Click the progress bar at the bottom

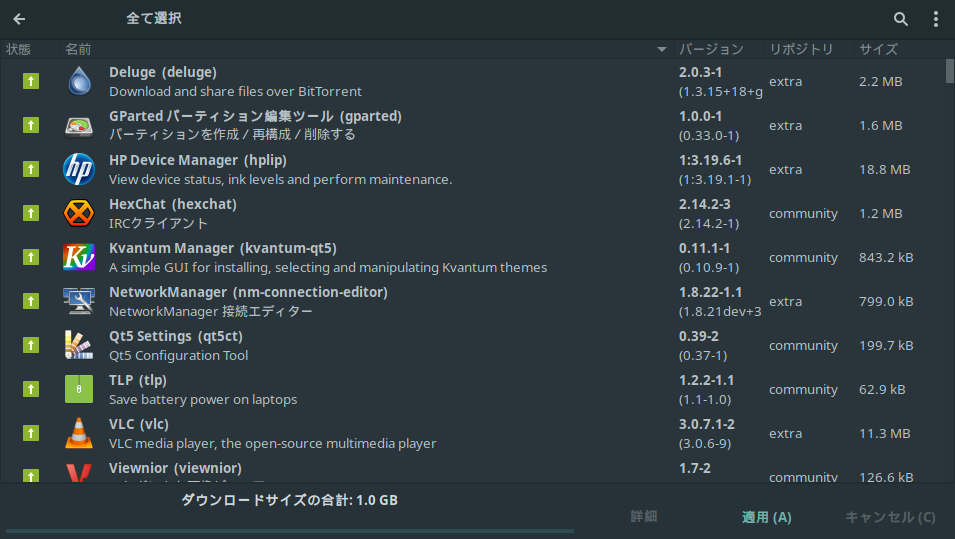pos(290,531)
